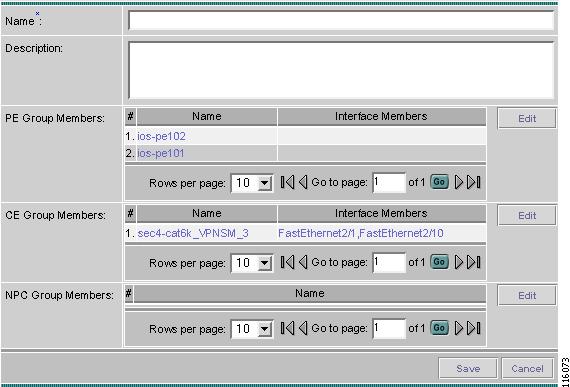
Task: Go to previous page in PE Group Members
Action: coord(303,182)
